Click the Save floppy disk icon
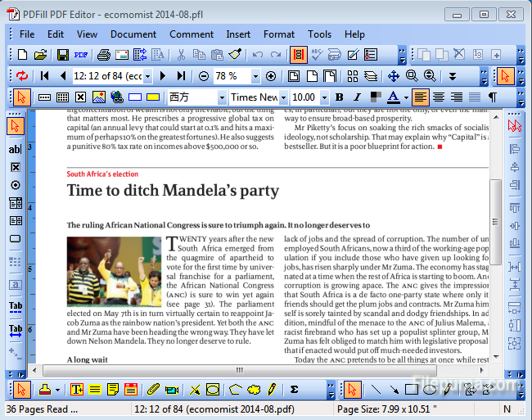 tap(62, 55)
